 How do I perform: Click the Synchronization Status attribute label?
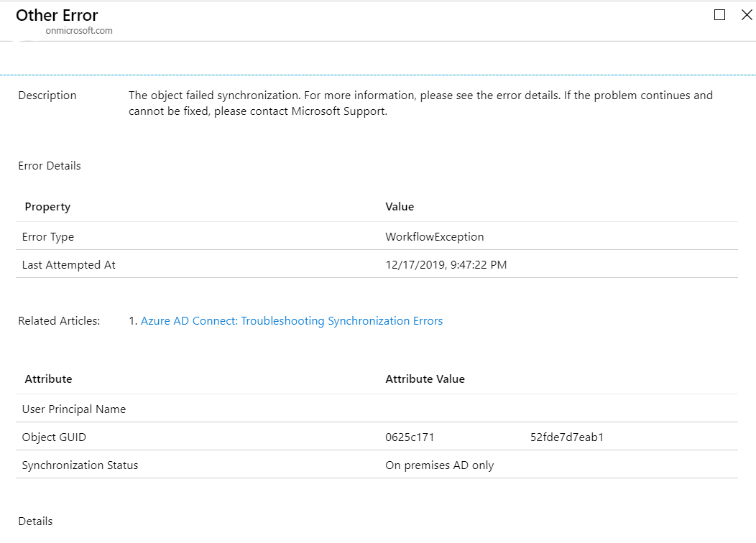80,465
